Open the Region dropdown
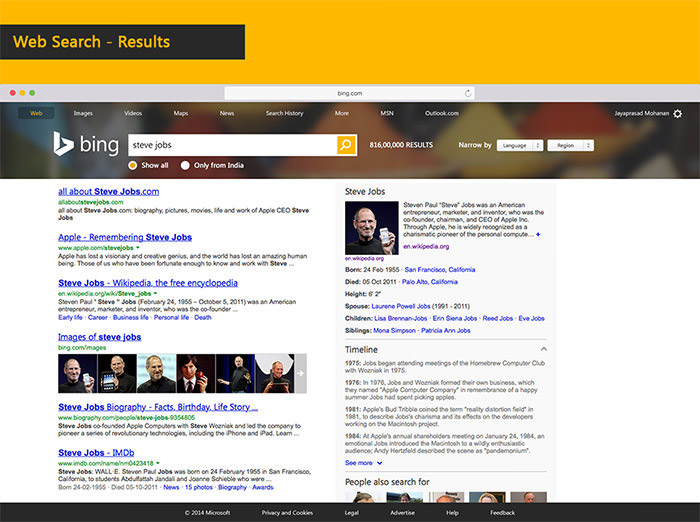 (571, 146)
